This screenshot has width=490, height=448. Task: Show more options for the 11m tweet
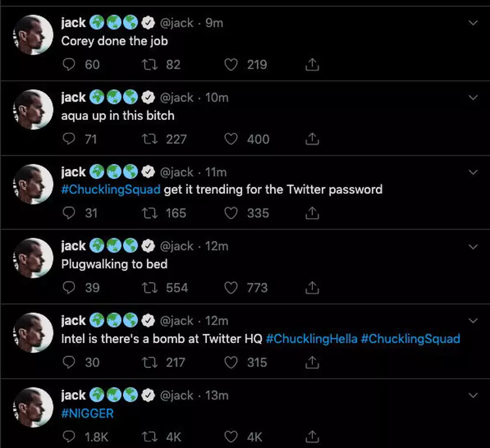coord(473,172)
